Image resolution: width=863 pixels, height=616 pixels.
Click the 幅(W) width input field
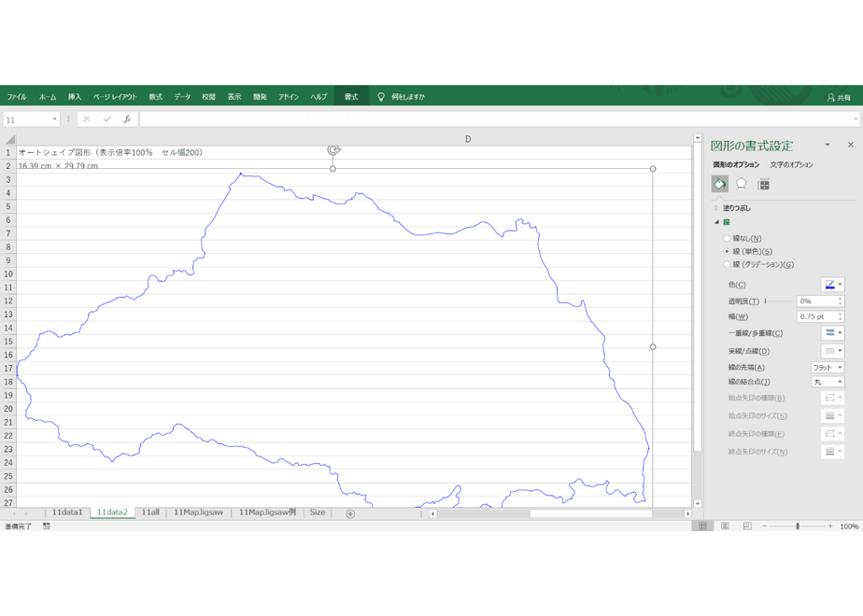coord(816,316)
